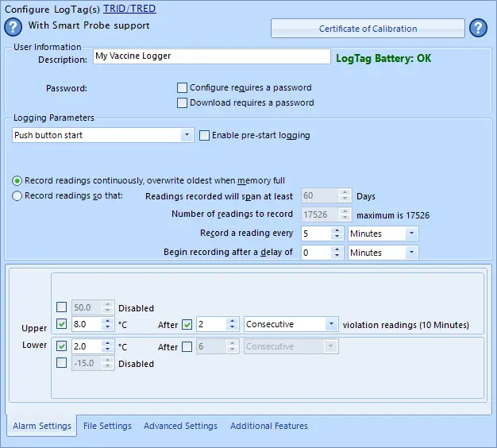Viewport: 497px width, 448px height.
Task: Open the TRID/TRED link
Action: 129,9
